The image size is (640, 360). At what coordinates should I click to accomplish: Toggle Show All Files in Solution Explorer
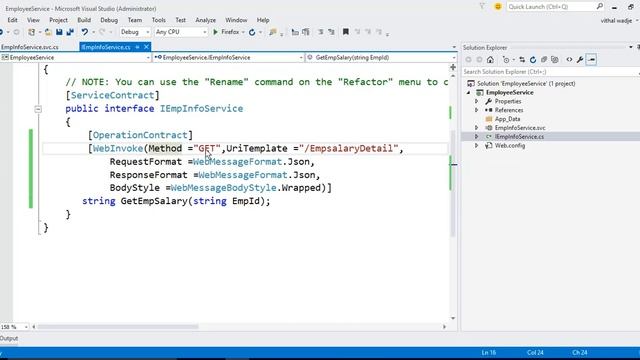point(555,60)
